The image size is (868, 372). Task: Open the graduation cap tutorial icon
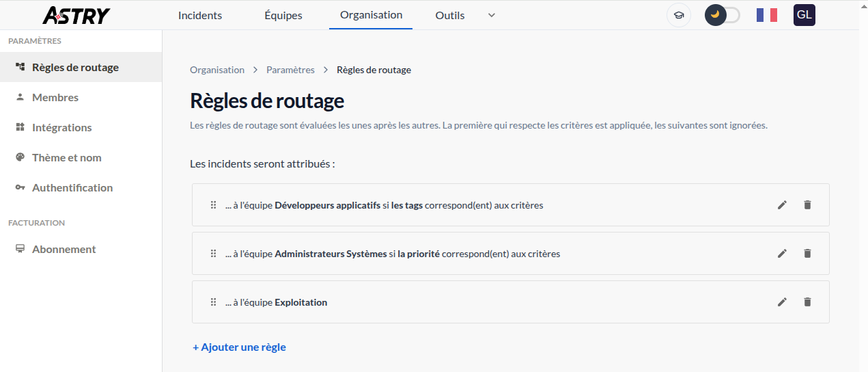point(679,15)
